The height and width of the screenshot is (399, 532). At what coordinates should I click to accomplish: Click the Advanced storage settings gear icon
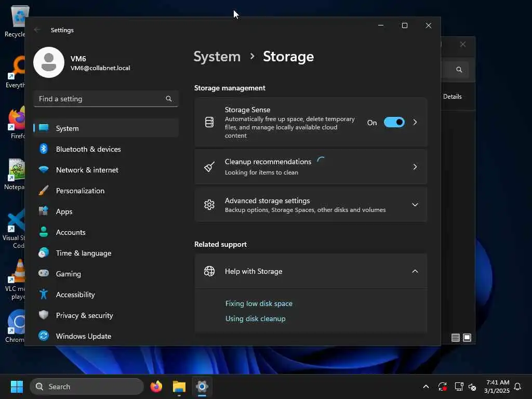click(209, 205)
